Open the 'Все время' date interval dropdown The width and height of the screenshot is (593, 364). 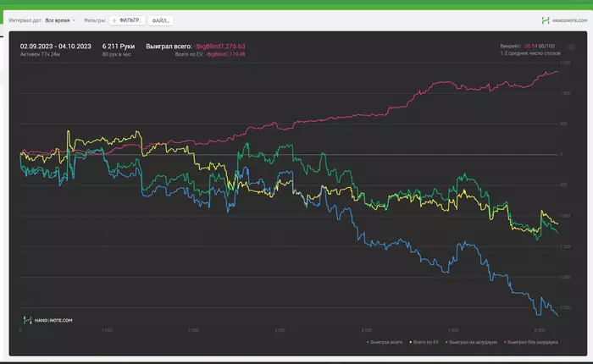point(60,20)
